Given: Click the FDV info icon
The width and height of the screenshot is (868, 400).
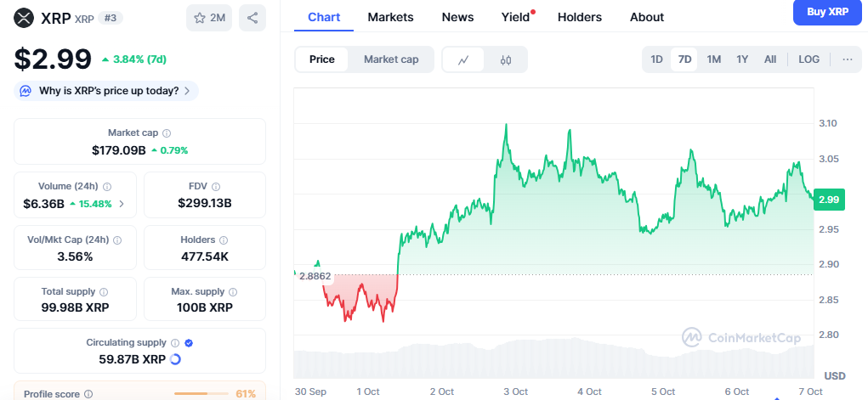Looking at the screenshot, I should click(216, 187).
